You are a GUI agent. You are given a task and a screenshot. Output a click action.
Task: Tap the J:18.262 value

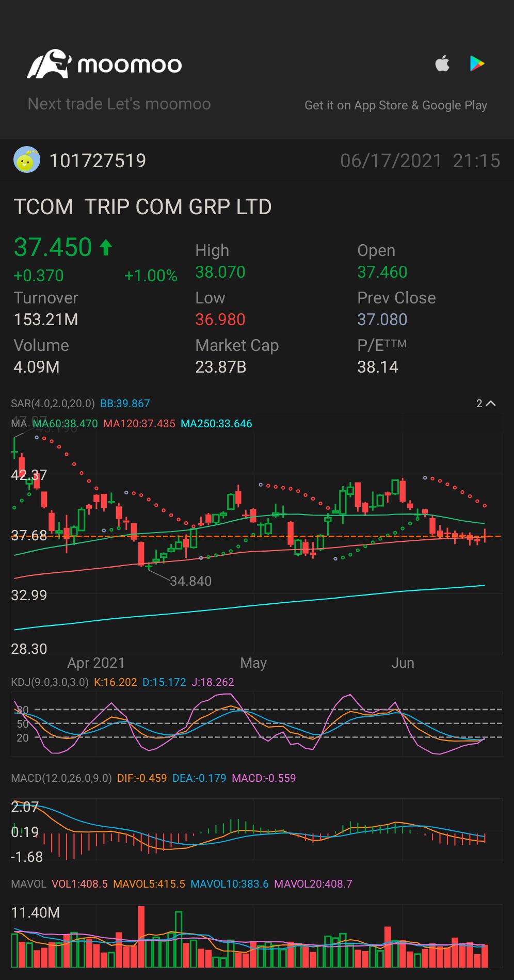pos(213,682)
